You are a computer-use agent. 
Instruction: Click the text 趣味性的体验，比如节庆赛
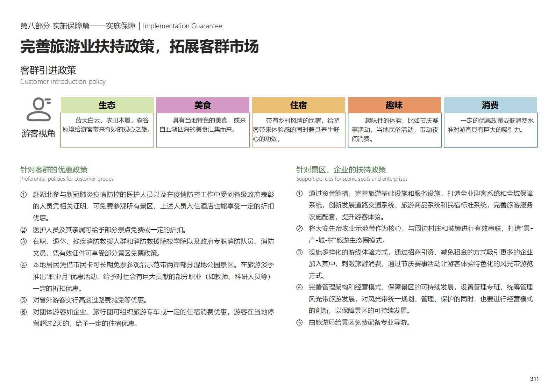[401, 121]
